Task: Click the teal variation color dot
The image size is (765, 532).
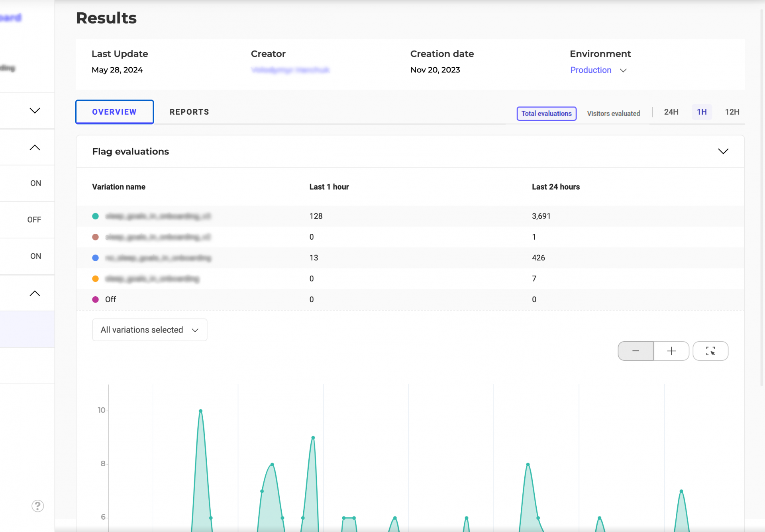Action: pos(96,216)
